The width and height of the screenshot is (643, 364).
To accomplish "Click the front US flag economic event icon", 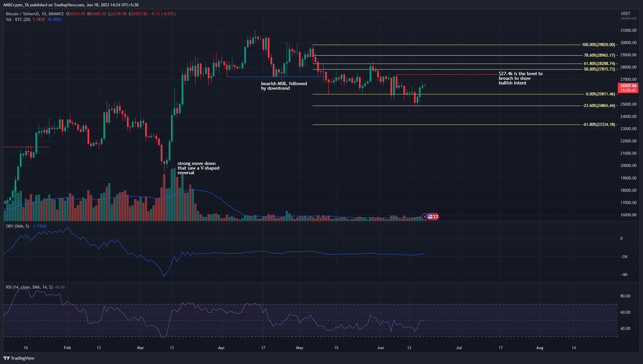I will pyautogui.click(x=430, y=217).
